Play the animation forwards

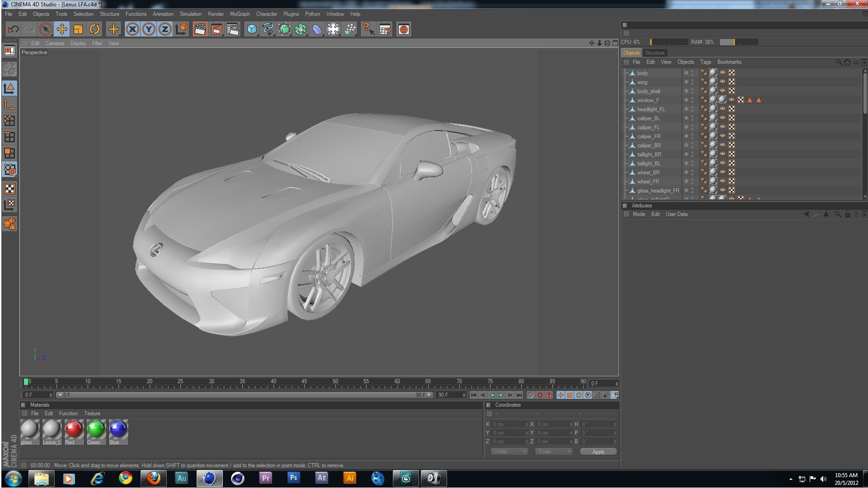501,395
